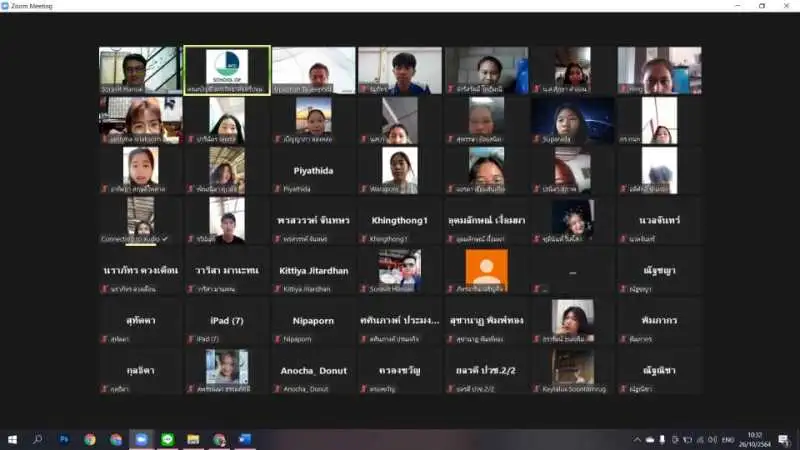The height and width of the screenshot is (450, 800).
Task: Open Microsoft Word from the taskbar
Action: click(x=245, y=439)
